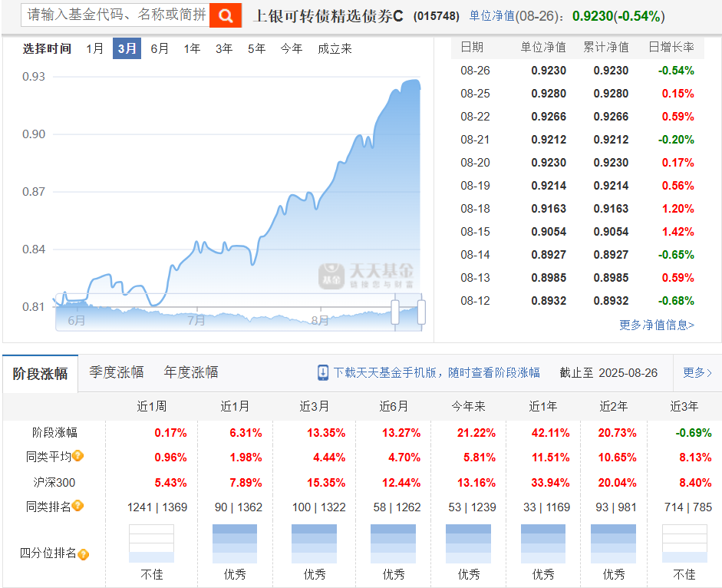Viewport: 722px width, 588px height.
Task: Select the 5年 time range
Action: 256,48
